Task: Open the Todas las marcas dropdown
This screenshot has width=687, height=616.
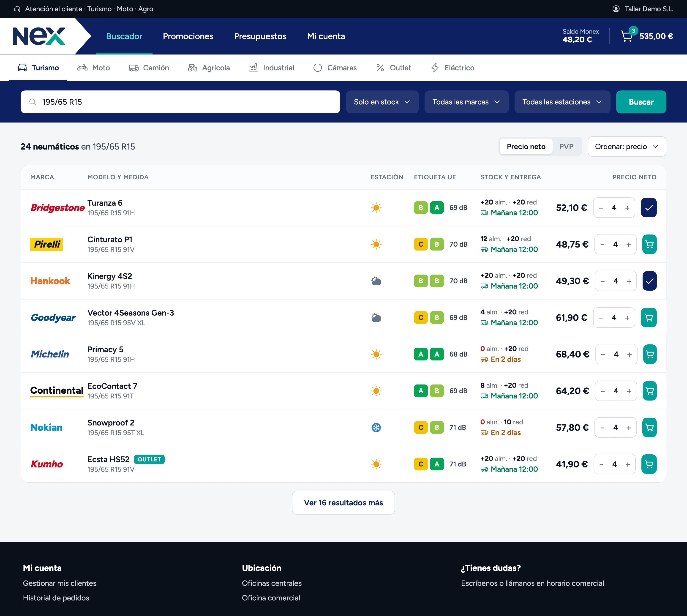Action: (466, 102)
